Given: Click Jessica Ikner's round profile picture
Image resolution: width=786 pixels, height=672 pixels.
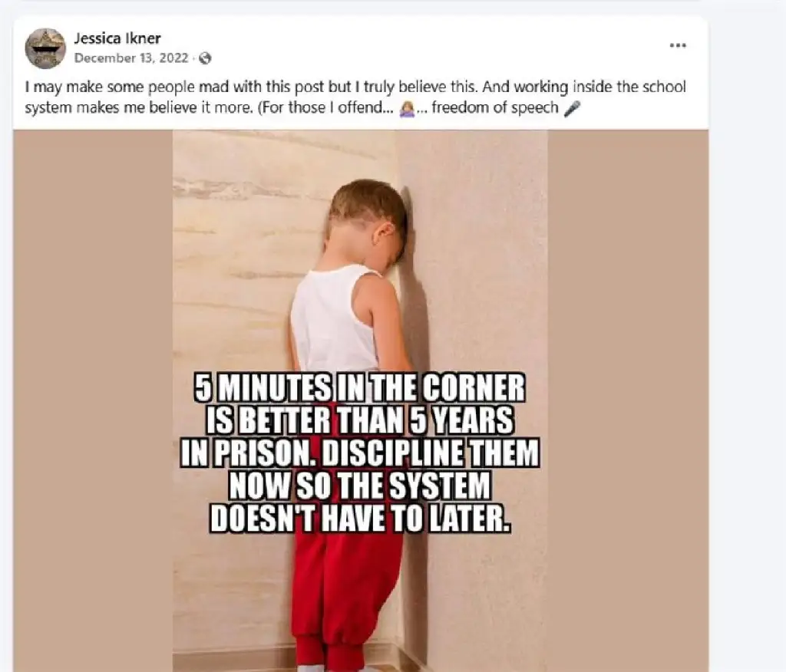Looking at the screenshot, I should [45, 48].
